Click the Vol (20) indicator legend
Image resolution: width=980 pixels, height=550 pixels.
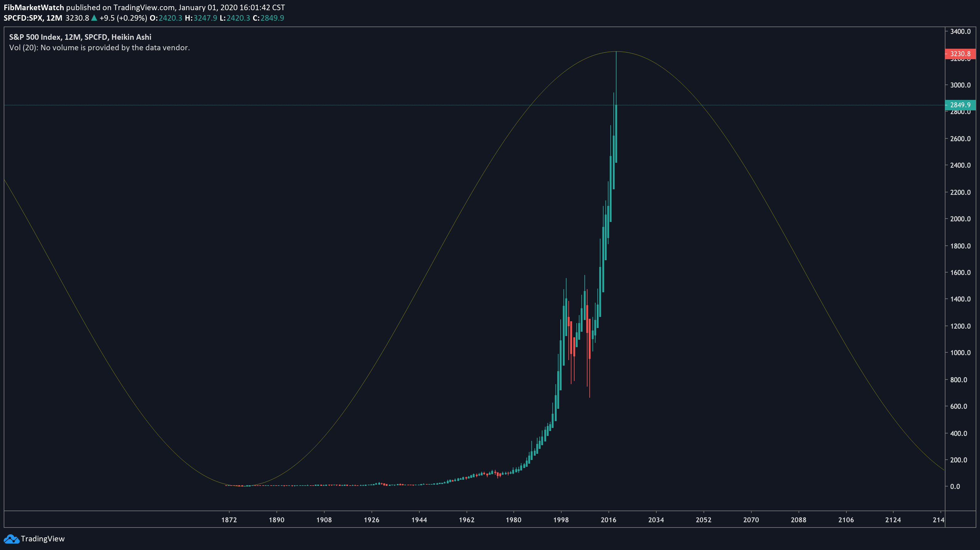pos(99,47)
